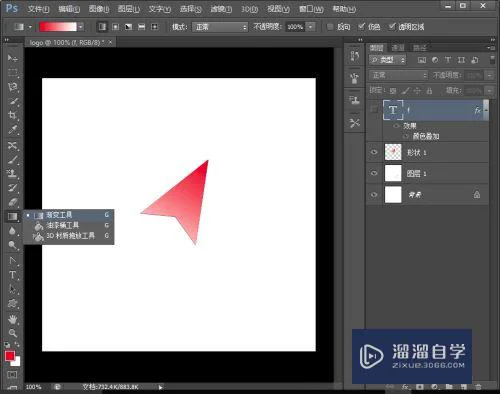Viewport: 500px width, 394px height.
Task: Open the Brush Presets panel icon
Action: [x=355, y=78]
